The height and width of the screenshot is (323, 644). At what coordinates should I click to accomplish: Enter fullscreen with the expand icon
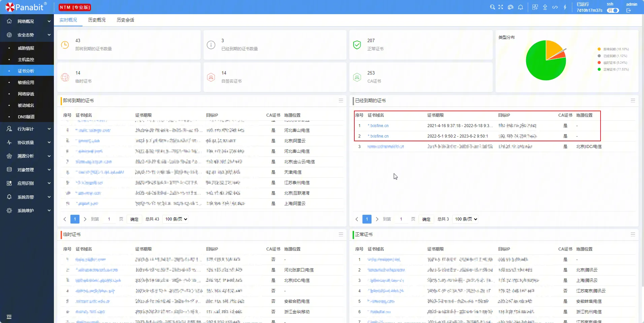pyautogui.click(x=501, y=7)
